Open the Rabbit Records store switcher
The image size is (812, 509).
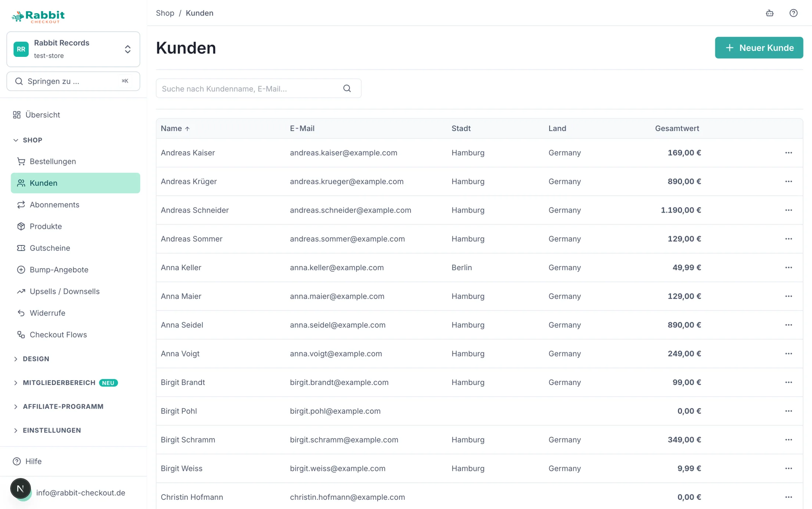pyautogui.click(x=73, y=49)
